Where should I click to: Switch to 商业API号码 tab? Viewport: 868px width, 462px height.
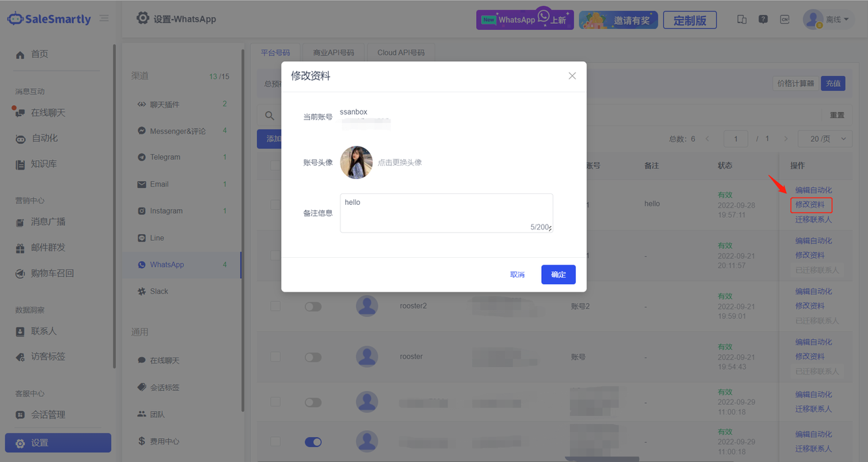334,52
